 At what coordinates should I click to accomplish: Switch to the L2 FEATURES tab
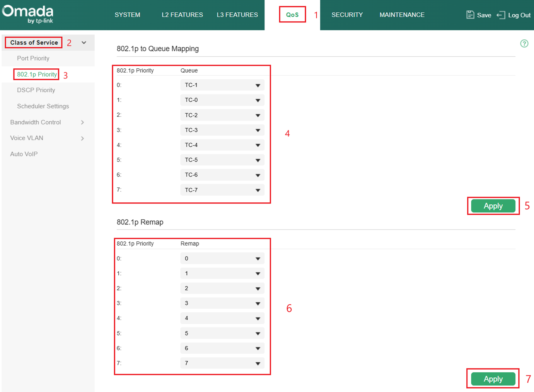(x=182, y=15)
